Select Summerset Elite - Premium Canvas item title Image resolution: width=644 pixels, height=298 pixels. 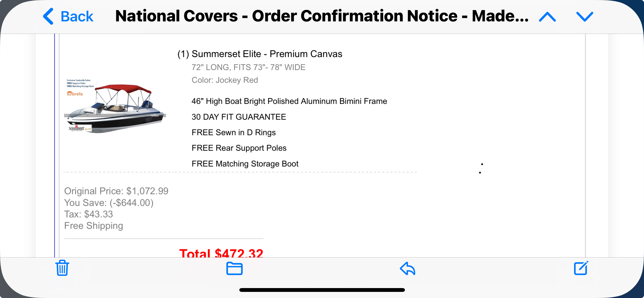click(x=267, y=54)
